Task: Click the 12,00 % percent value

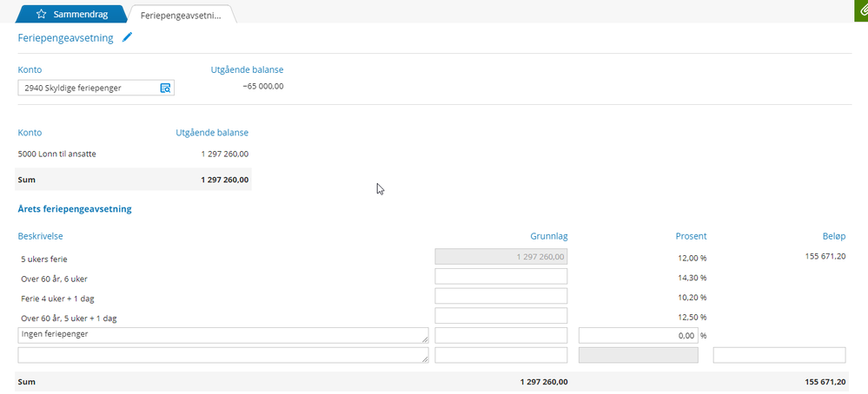Action: (x=691, y=258)
